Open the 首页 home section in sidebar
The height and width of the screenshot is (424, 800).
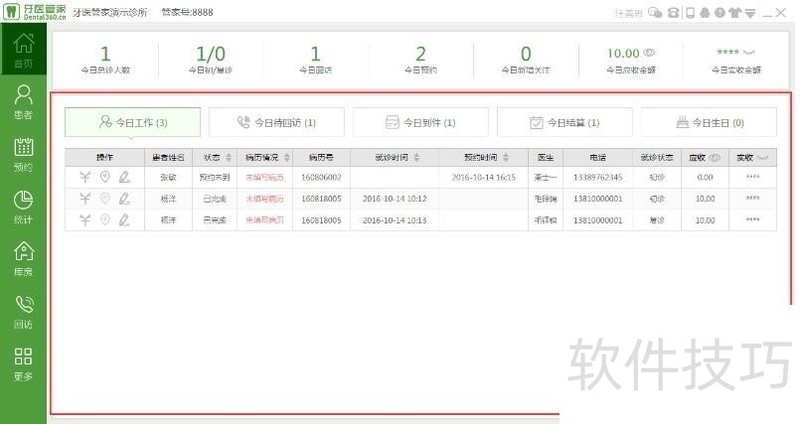coord(23,49)
